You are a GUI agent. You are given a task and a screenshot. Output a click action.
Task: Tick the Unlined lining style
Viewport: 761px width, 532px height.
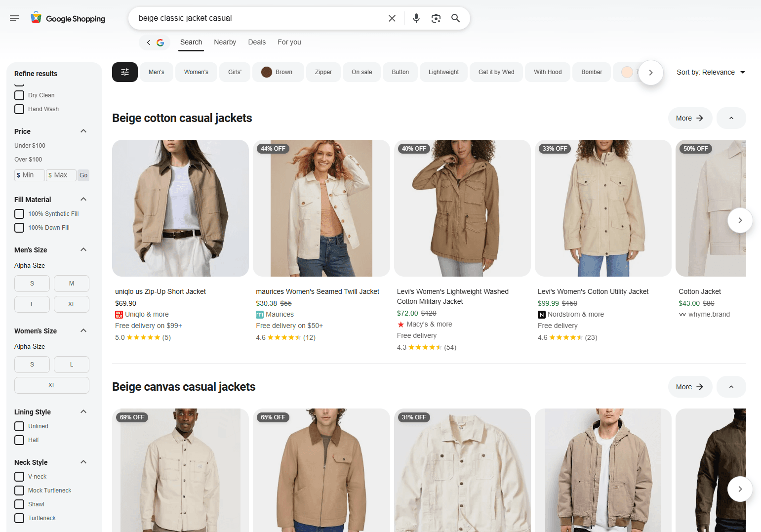coord(19,426)
